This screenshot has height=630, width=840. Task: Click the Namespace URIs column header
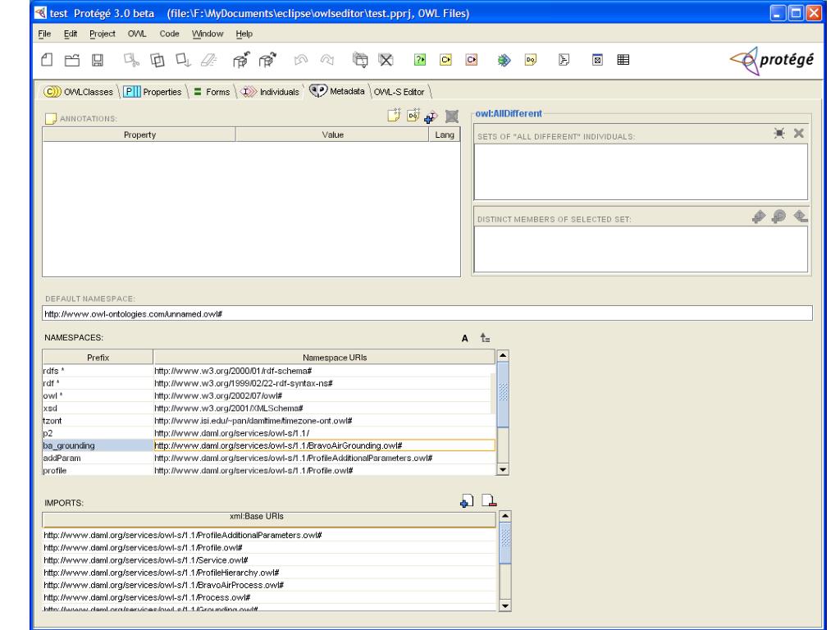(x=324, y=358)
